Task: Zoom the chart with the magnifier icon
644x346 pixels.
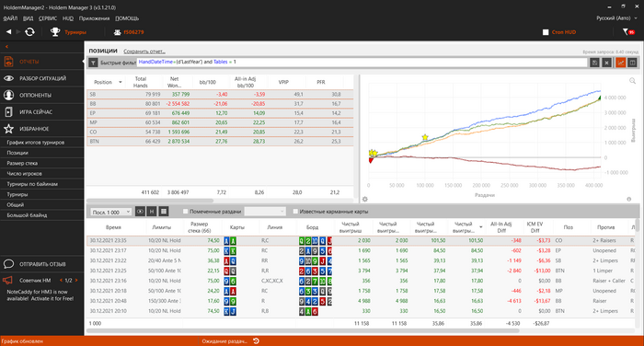Action: tap(633, 81)
